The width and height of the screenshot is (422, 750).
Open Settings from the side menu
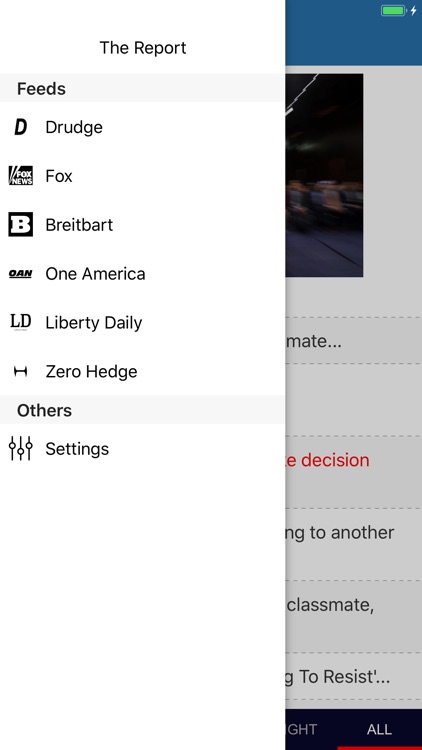143,449
